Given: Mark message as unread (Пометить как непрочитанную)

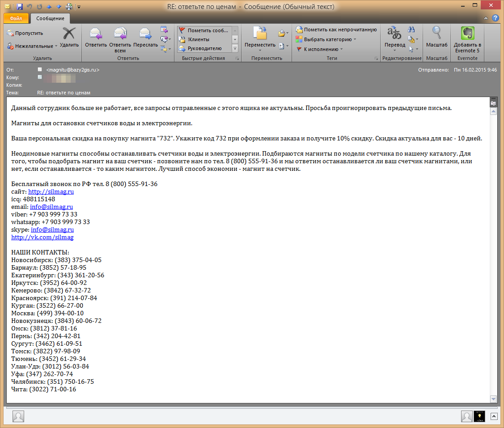Looking at the screenshot, I should pos(336,30).
